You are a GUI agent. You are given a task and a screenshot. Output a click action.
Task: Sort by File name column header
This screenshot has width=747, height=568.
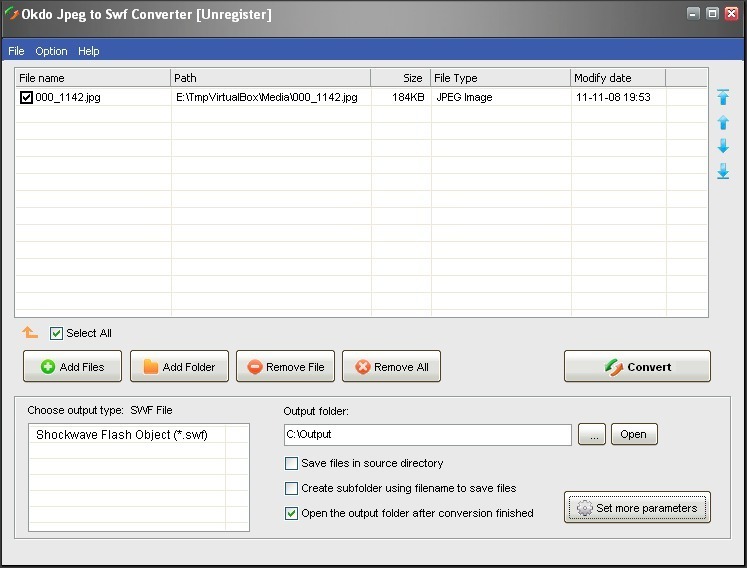click(92, 78)
